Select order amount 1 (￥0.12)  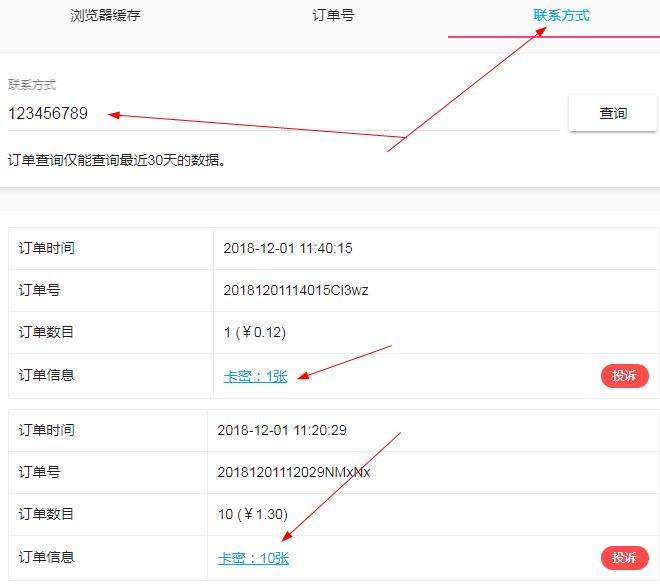click(255, 333)
